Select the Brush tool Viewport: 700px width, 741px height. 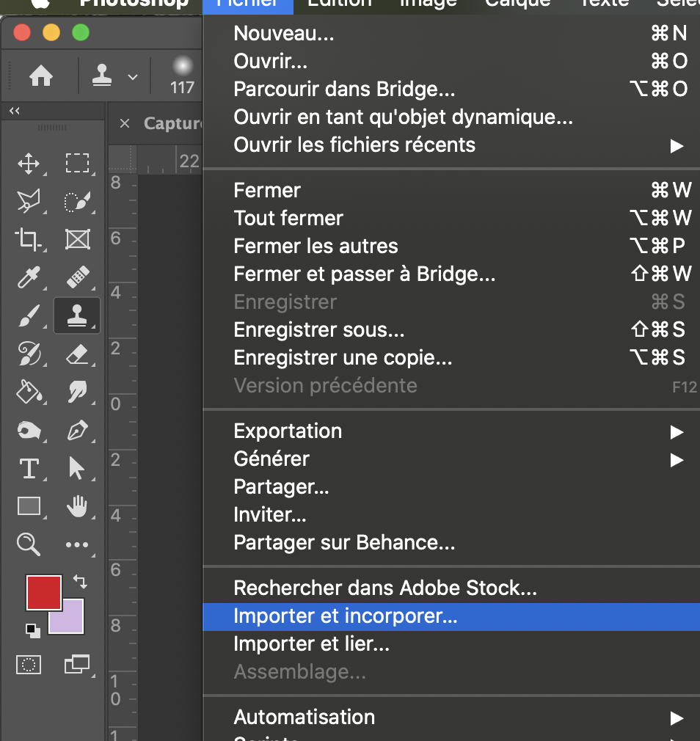coord(29,315)
